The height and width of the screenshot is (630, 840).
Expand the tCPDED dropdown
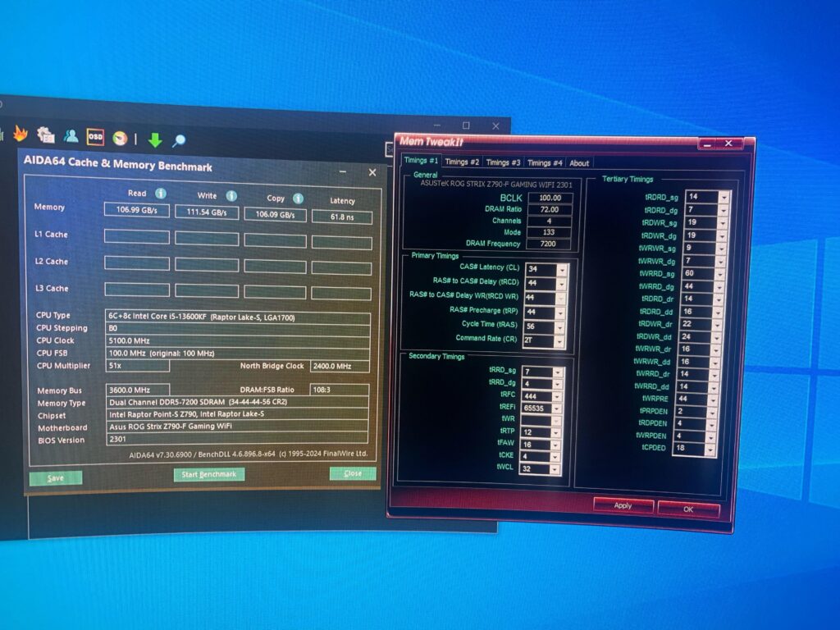coord(710,449)
